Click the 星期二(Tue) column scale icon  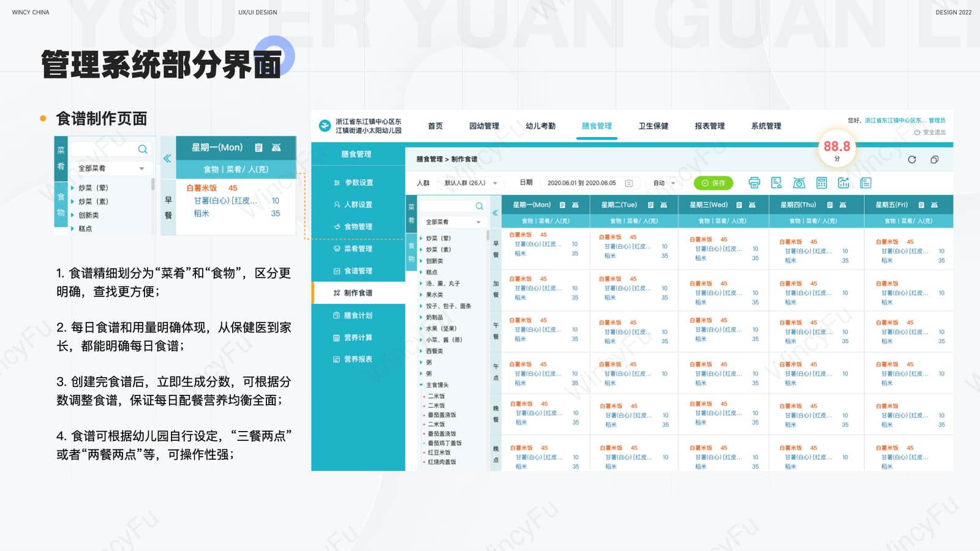(663, 204)
